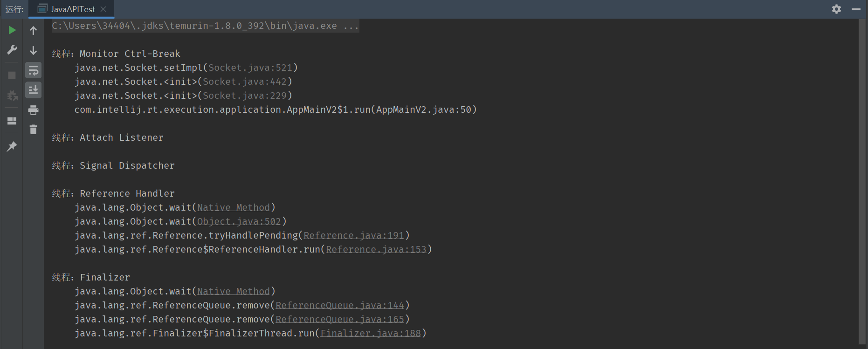
Task: Close the JavaAPITest tab
Action: (x=103, y=9)
